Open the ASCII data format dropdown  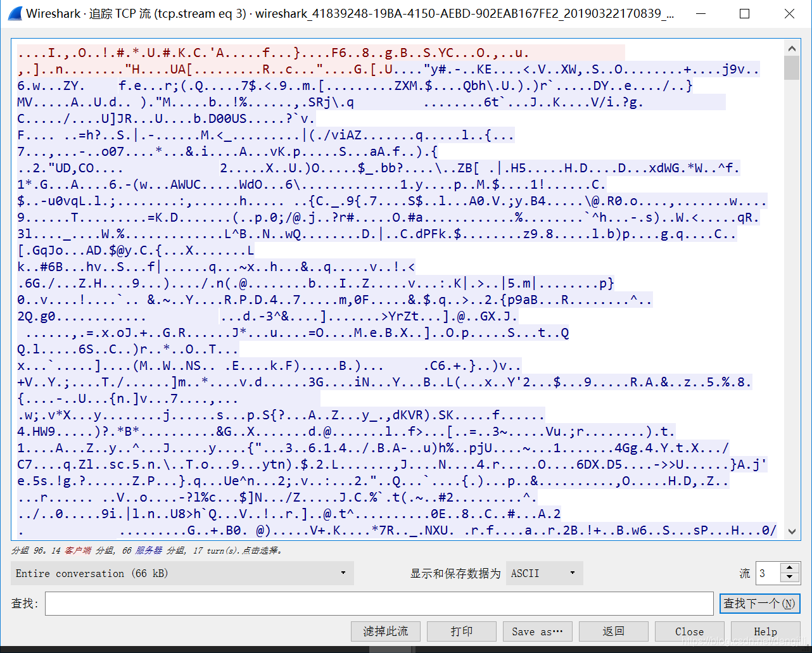[x=544, y=573]
